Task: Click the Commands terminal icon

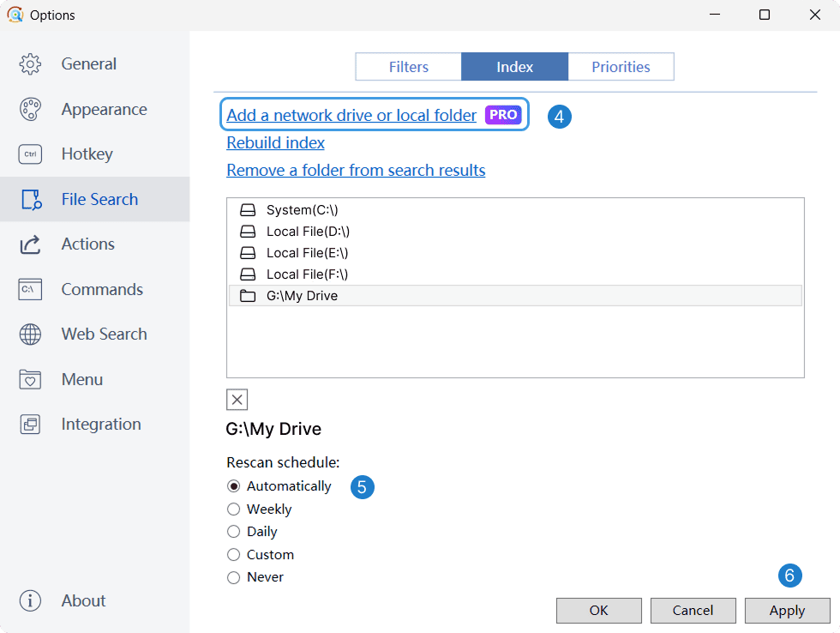Action: pos(30,289)
